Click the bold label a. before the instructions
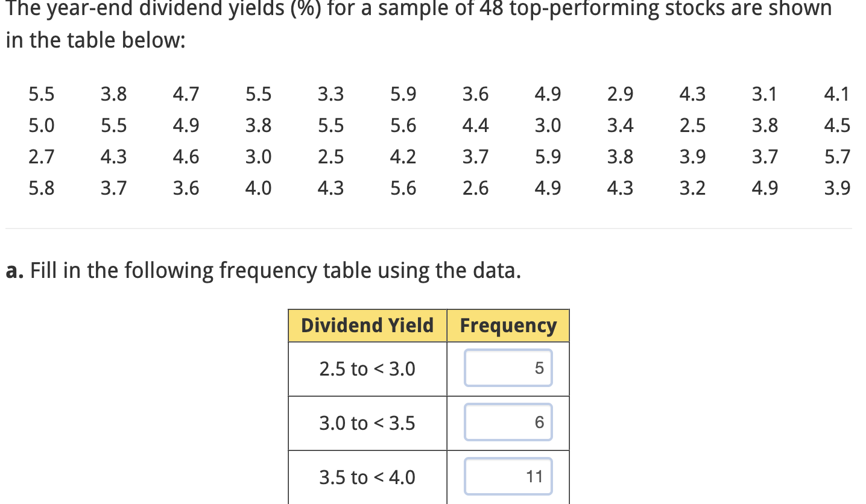 point(13,270)
